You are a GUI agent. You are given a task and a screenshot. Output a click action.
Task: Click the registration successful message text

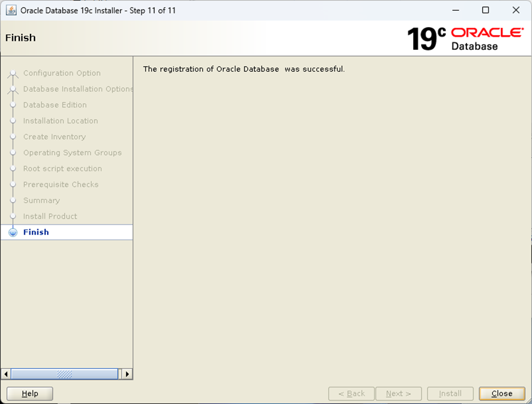243,69
